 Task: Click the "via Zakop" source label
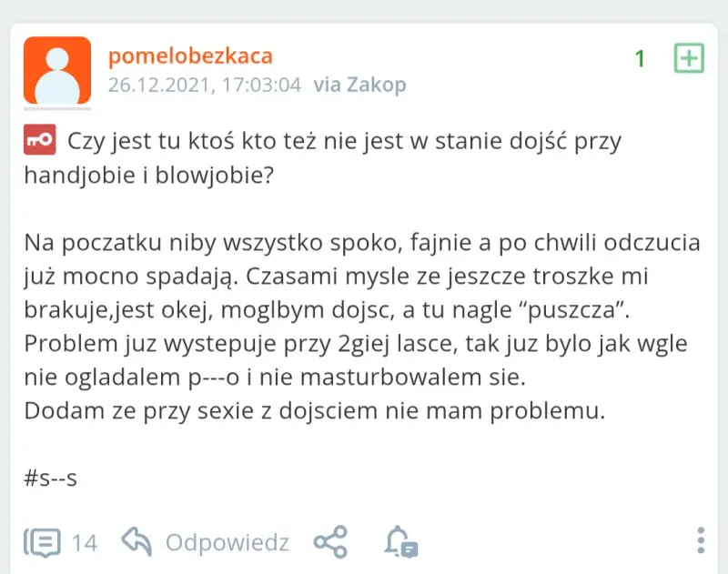tap(359, 85)
